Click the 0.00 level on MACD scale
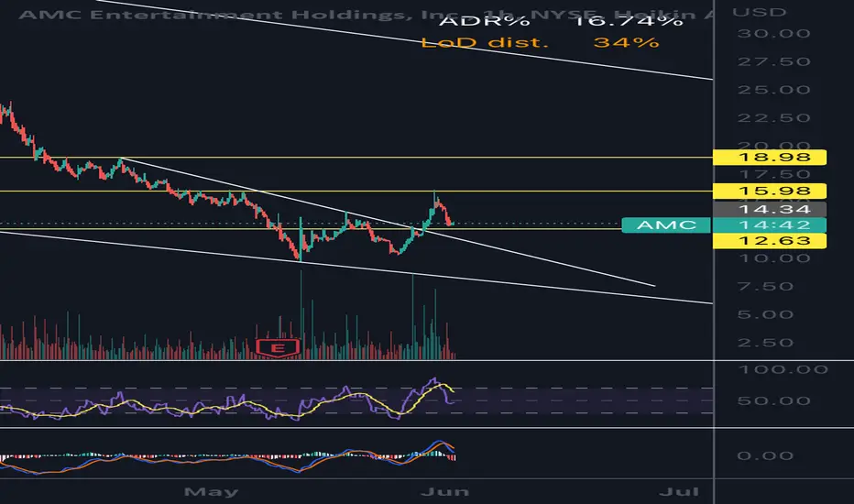 (765, 455)
